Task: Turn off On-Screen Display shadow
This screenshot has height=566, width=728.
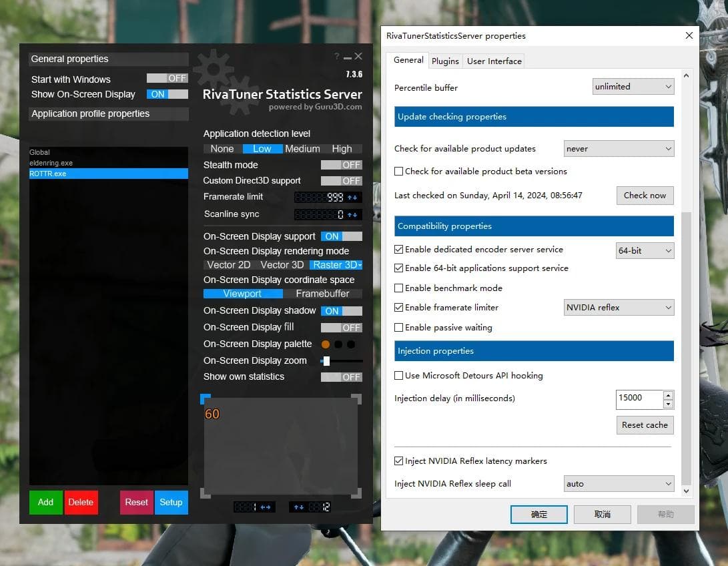Action: 341,310
